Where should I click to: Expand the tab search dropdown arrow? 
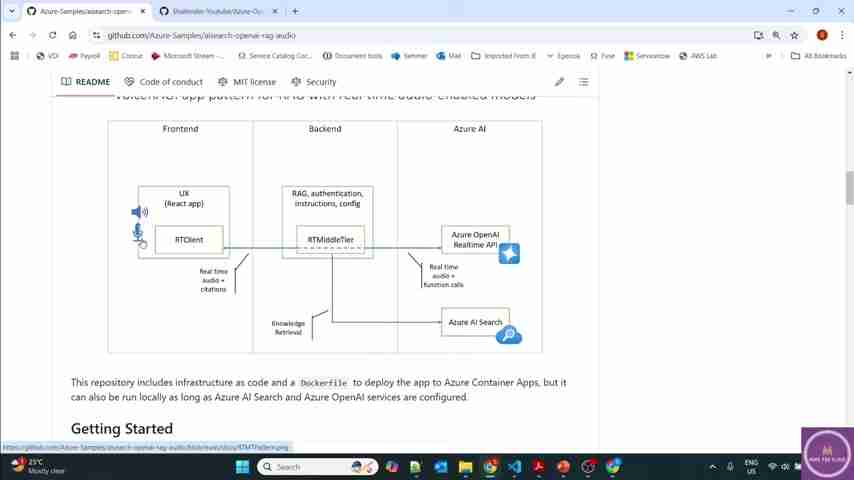pyautogui.click(x=11, y=11)
